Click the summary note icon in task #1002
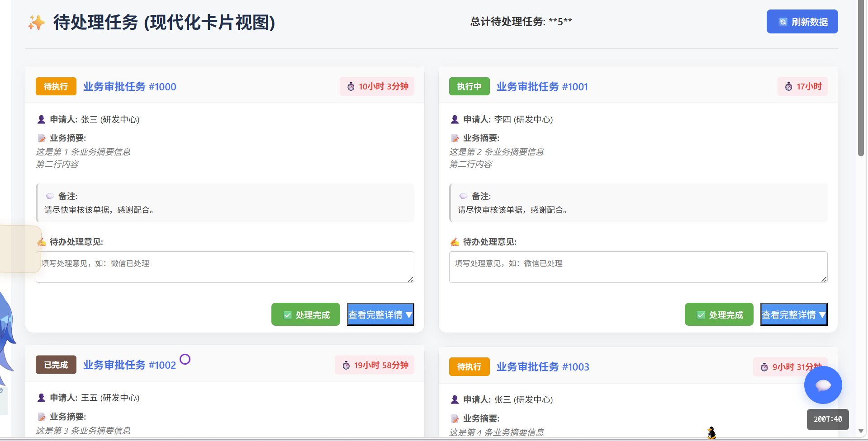Image resolution: width=868 pixels, height=441 pixels. point(41,417)
